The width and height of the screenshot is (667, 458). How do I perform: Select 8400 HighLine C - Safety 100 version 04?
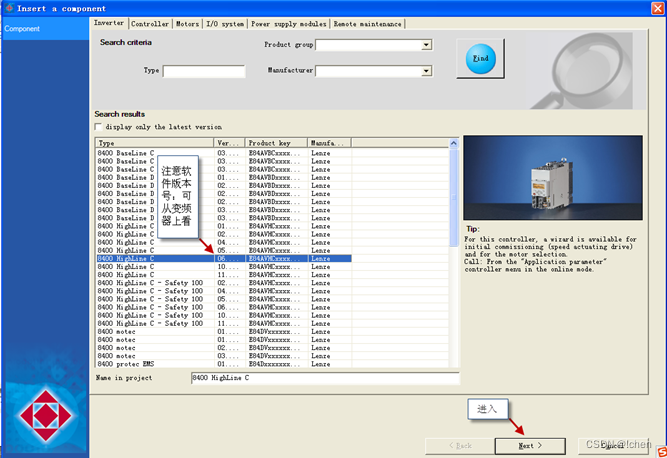coord(224,291)
